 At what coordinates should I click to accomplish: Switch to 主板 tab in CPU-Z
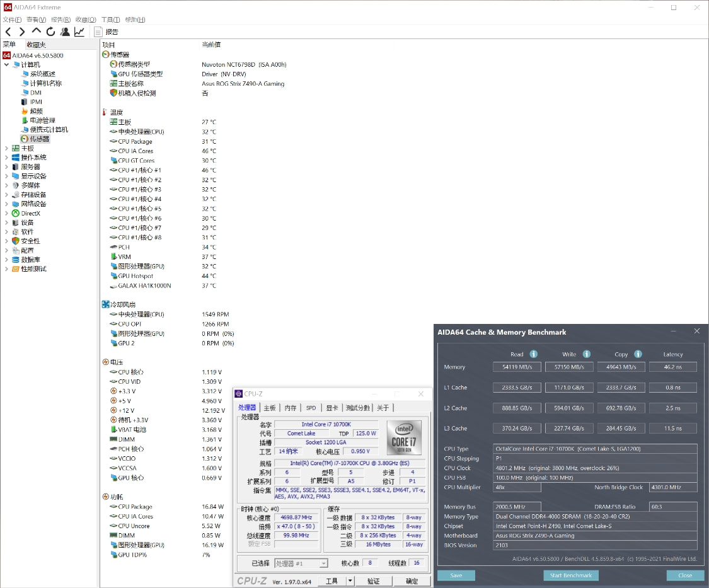[270, 408]
